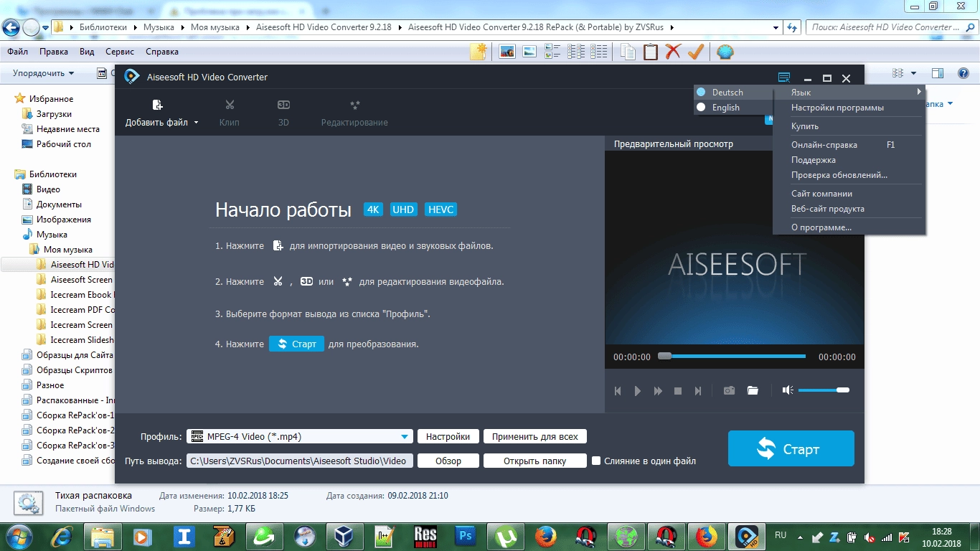Click the Обзор browse button
This screenshot has width=980, height=551.
click(448, 461)
